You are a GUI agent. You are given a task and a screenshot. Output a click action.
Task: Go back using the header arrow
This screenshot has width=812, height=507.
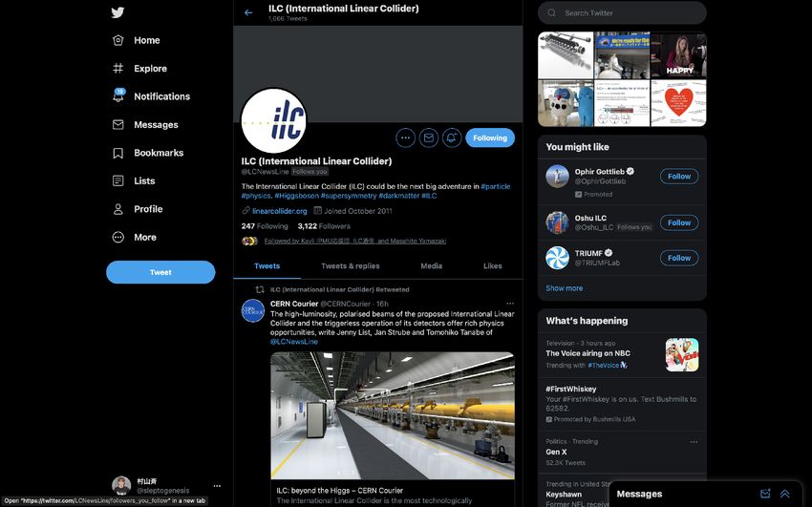point(248,12)
